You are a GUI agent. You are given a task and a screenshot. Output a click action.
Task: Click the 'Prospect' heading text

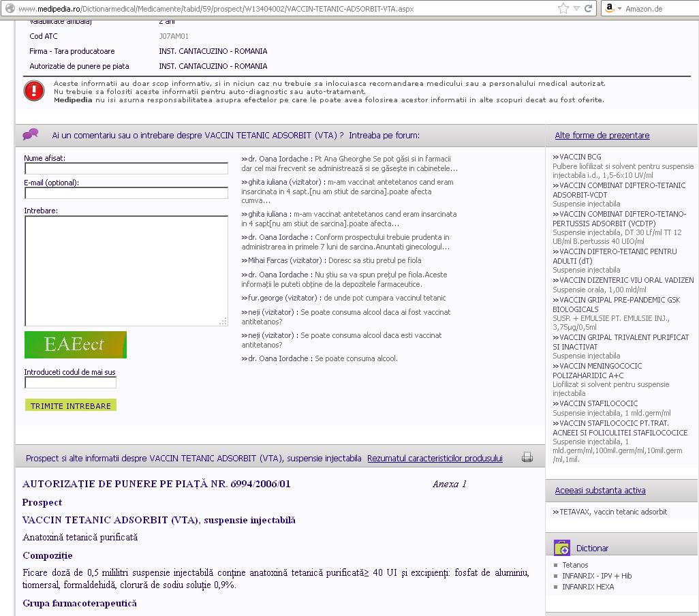click(42, 502)
